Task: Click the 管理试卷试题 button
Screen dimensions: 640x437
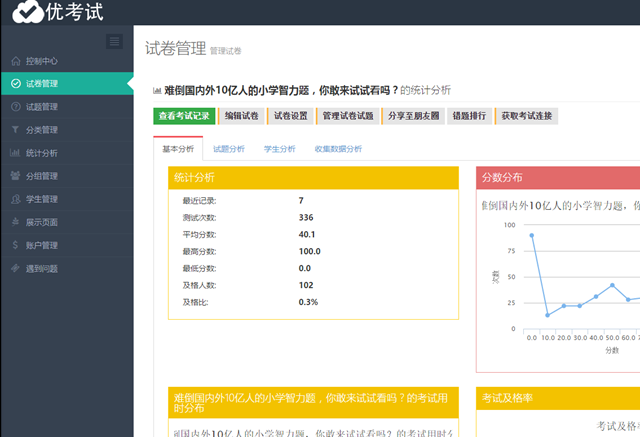Action: pyautogui.click(x=348, y=116)
